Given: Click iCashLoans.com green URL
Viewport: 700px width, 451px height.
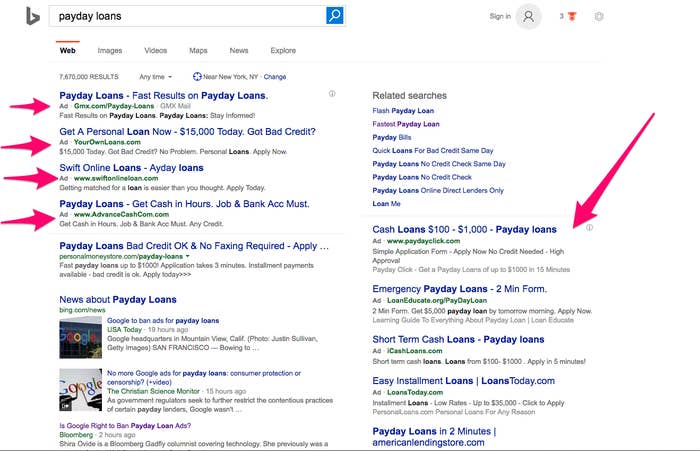Looking at the screenshot, I should click(x=414, y=351).
